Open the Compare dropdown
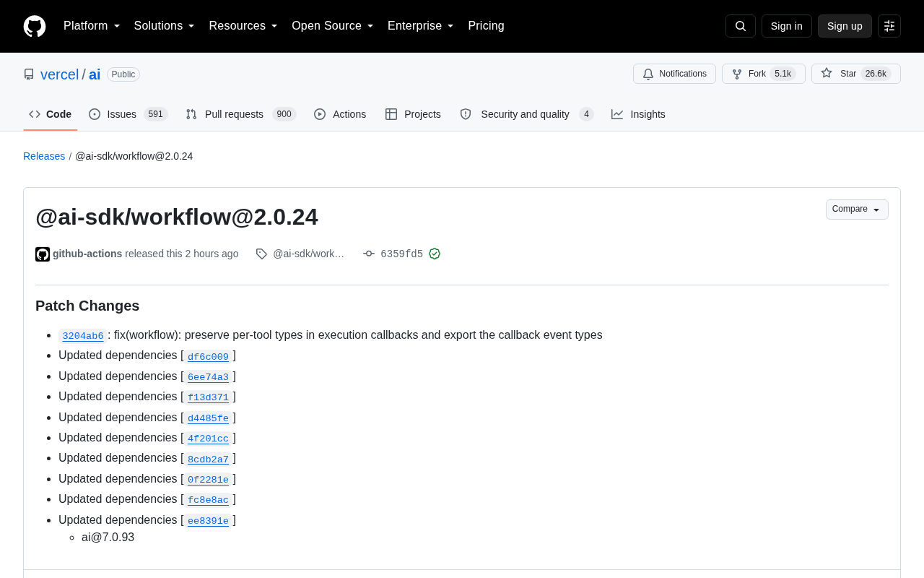This screenshot has width=924, height=578. point(857,210)
